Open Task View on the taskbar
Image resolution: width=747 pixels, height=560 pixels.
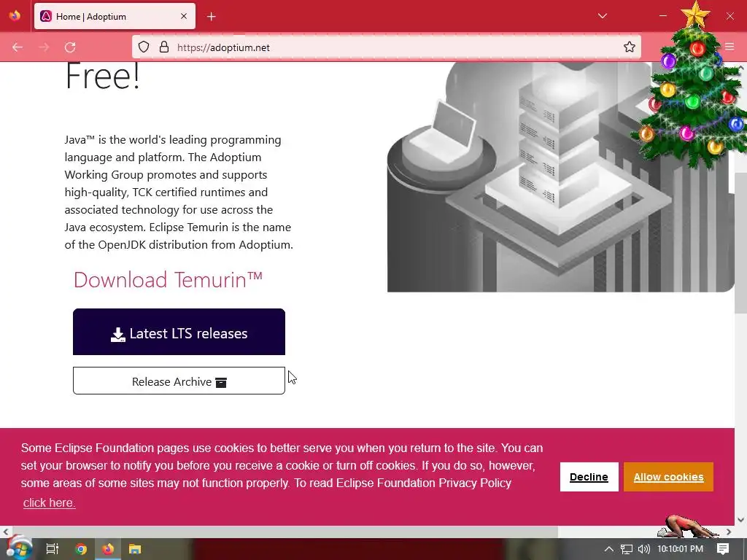point(52,549)
